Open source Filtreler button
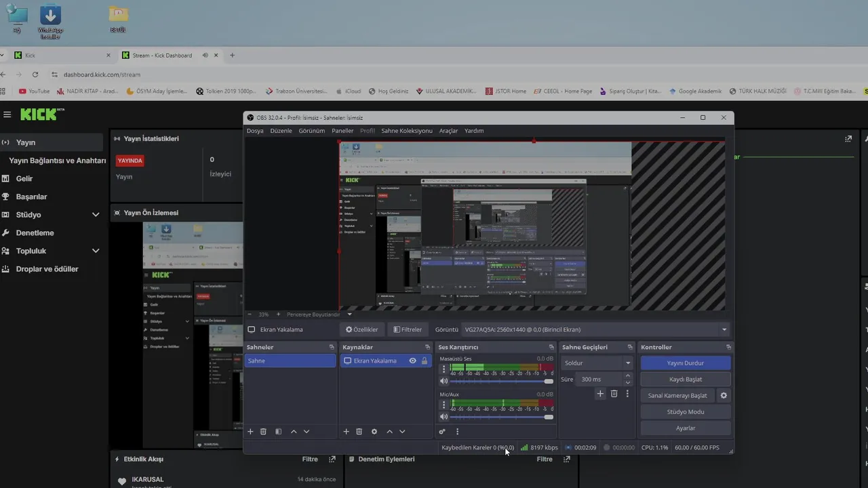The image size is (868, 488). 408,329
